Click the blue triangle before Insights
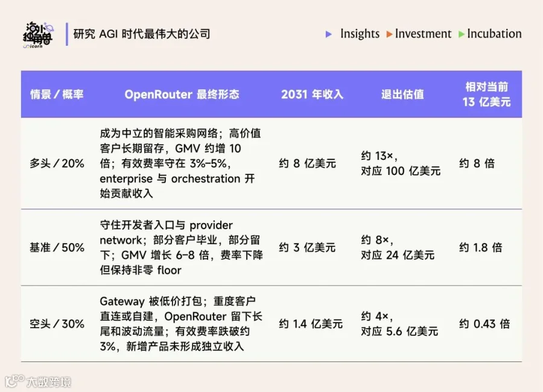This screenshot has width=543, height=392. pos(329,34)
